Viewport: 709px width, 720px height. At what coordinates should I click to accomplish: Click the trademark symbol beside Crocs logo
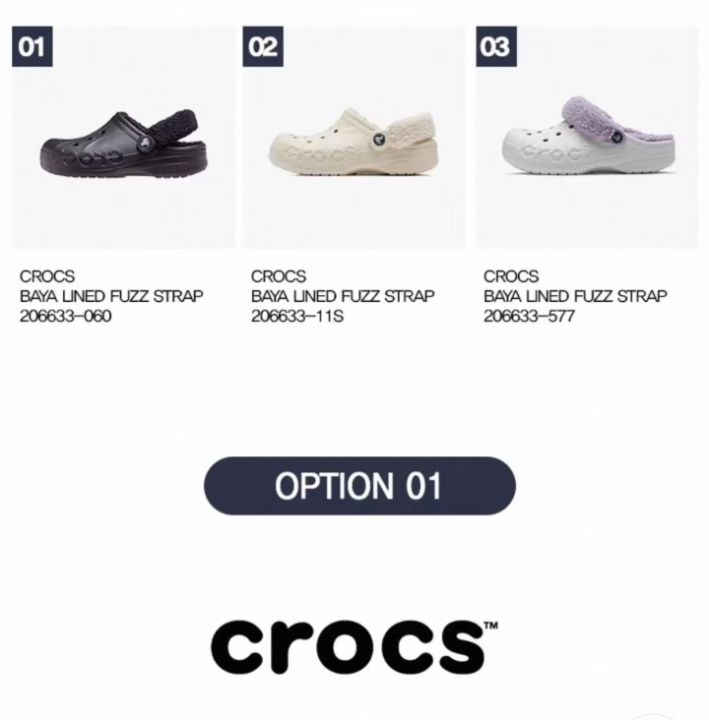coord(491,625)
